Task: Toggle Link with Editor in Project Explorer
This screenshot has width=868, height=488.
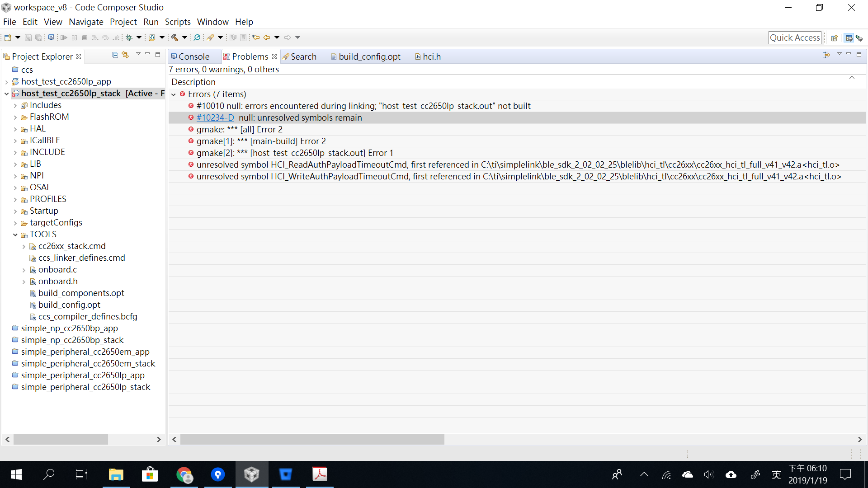Action: coord(125,55)
